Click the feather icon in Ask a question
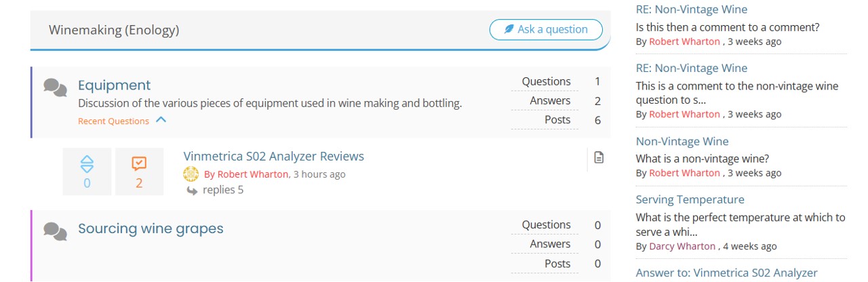868x282 pixels. [509, 29]
